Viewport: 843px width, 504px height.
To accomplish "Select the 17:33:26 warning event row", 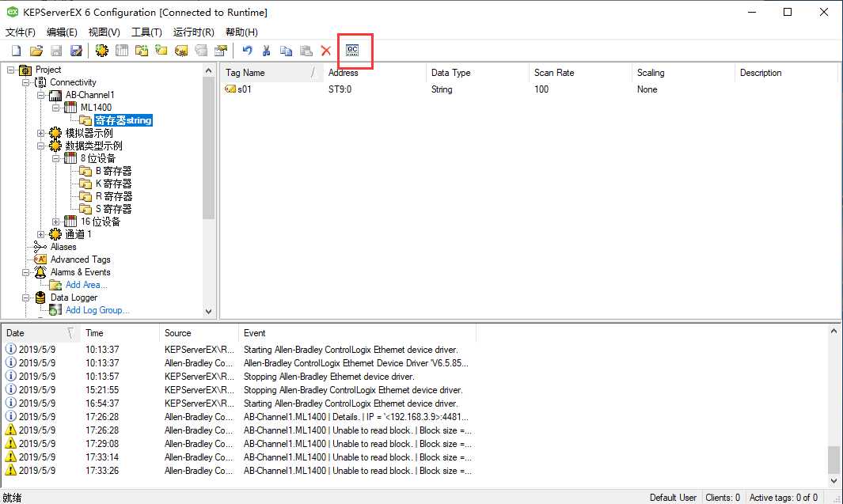I will (x=239, y=471).
